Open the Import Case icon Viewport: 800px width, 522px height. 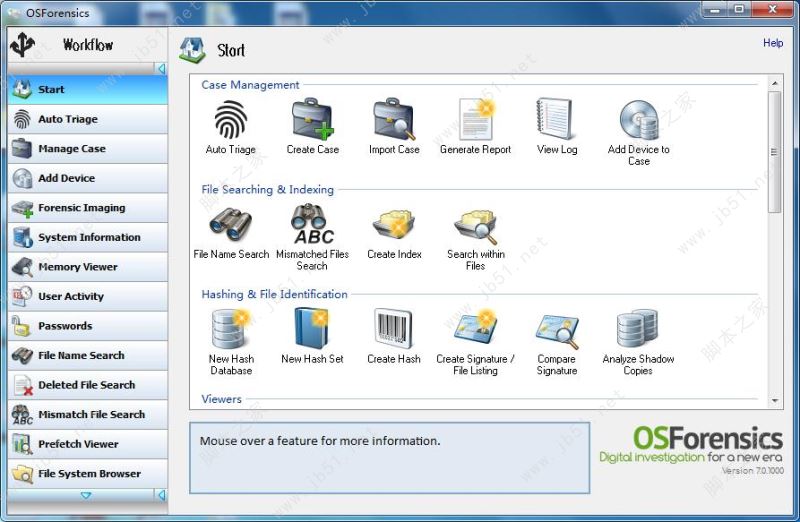click(394, 119)
